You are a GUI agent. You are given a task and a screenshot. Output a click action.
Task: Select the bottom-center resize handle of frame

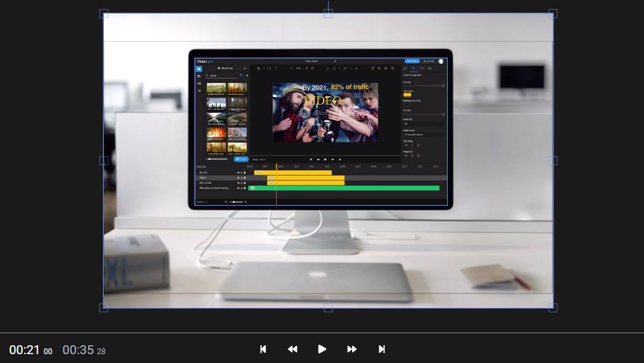pos(328,308)
